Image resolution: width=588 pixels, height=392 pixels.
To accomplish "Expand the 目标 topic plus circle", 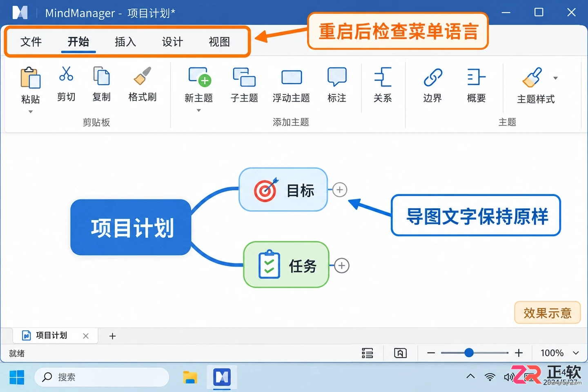I will (x=340, y=189).
